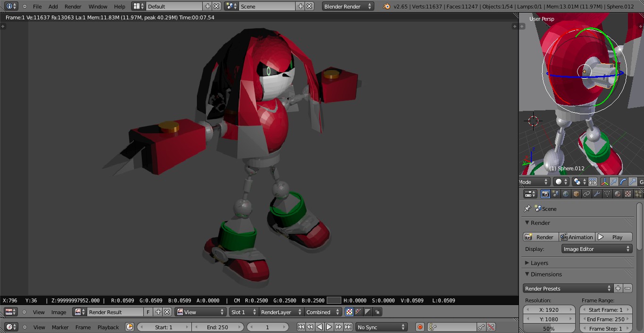Click the current frame field in timeline
This screenshot has width=644, height=333.
267,327
